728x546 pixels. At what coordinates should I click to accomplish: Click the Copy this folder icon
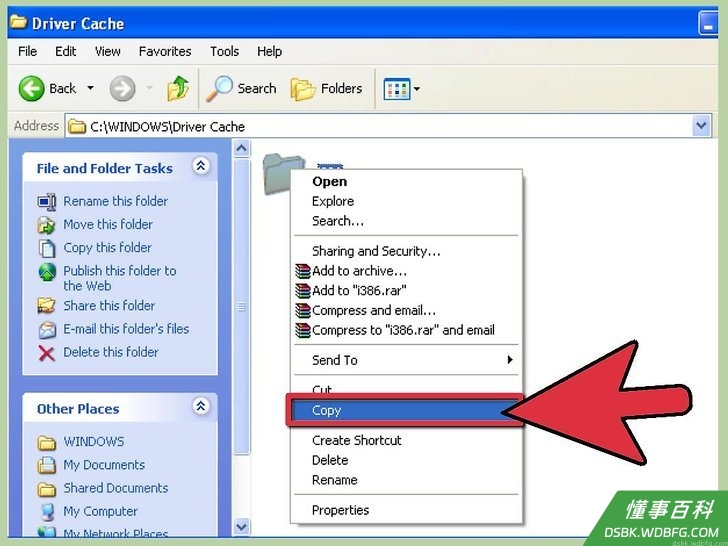click(x=46, y=248)
